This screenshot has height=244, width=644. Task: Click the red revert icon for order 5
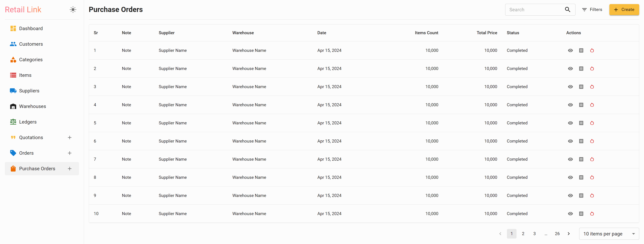(592, 123)
